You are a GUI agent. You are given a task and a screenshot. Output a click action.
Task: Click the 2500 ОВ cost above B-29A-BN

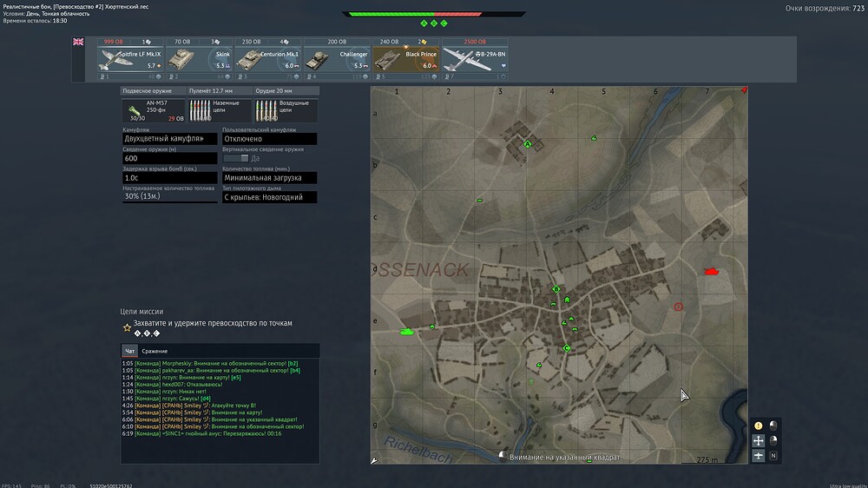[475, 42]
